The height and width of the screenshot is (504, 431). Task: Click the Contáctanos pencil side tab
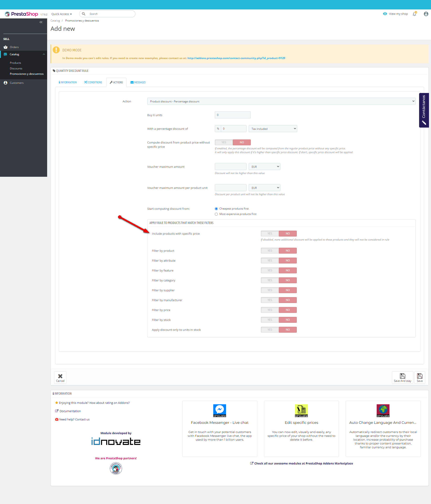click(424, 110)
